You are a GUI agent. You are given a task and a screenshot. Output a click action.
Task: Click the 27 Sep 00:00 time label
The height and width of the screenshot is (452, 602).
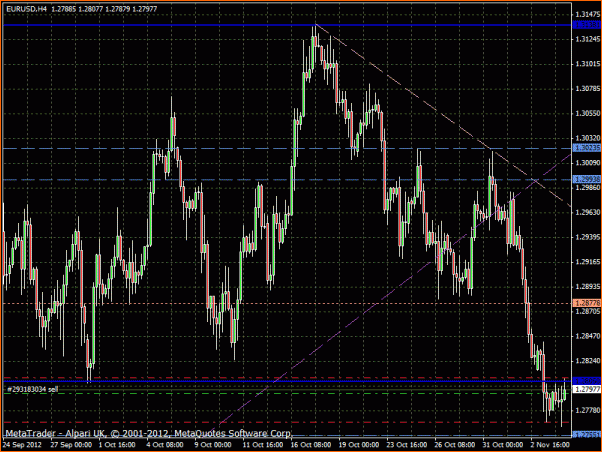[x=71, y=445]
